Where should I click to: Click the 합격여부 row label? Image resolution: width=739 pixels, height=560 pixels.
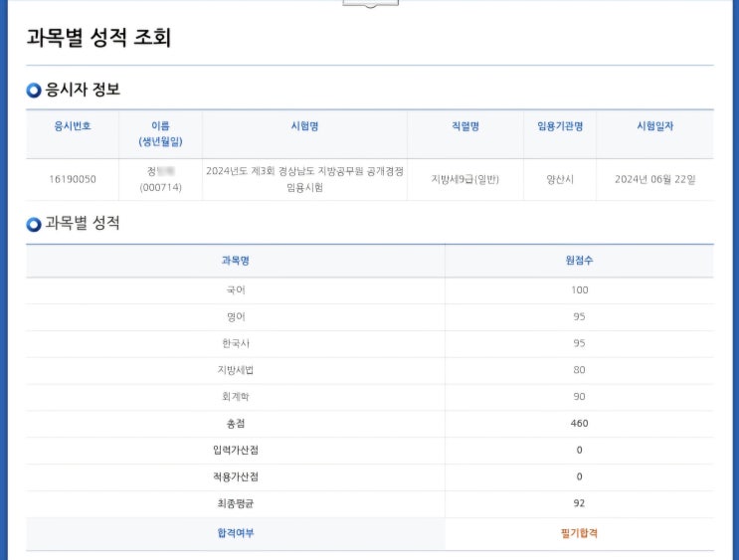pyautogui.click(x=235, y=533)
